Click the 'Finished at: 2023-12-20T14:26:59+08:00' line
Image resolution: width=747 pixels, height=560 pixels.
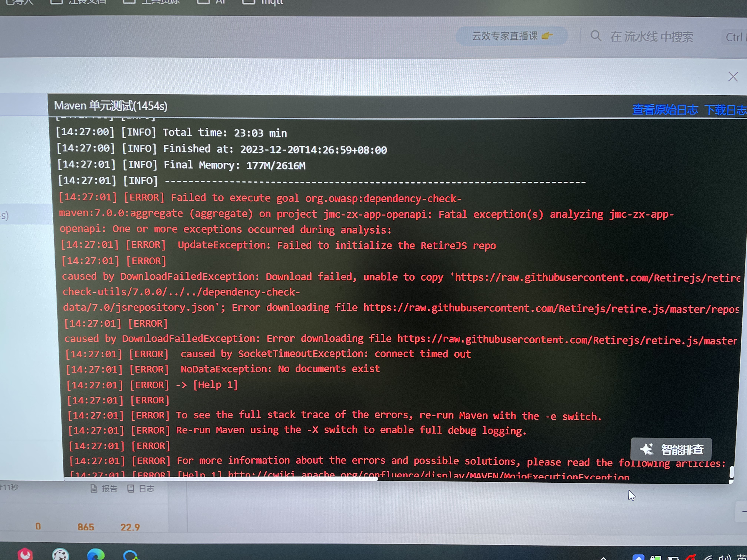click(222, 149)
